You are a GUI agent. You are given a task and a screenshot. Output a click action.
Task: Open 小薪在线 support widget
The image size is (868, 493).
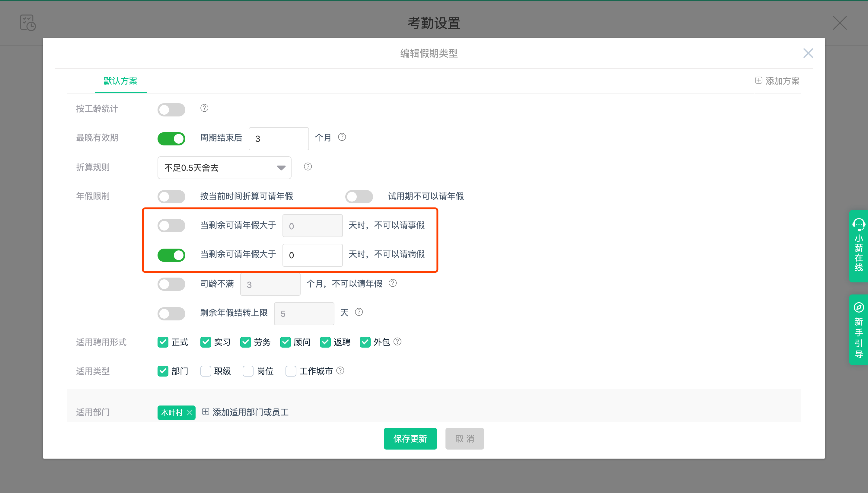[859, 246]
